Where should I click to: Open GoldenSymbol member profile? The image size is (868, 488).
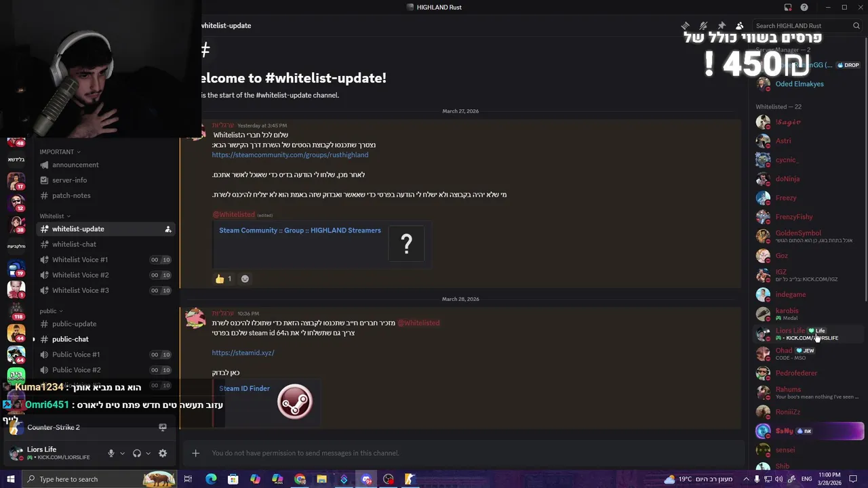click(807, 237)
